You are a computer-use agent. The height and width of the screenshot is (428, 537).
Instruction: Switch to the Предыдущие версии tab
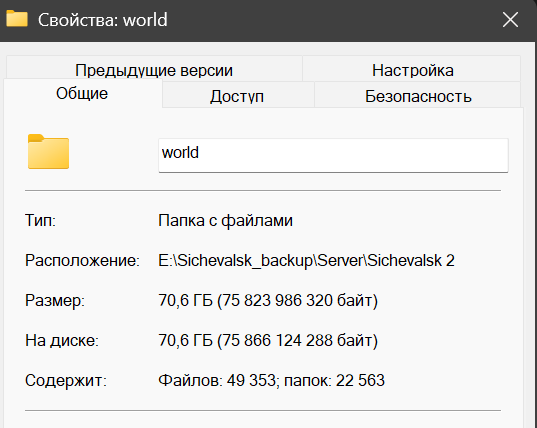(x=154, y=70)
